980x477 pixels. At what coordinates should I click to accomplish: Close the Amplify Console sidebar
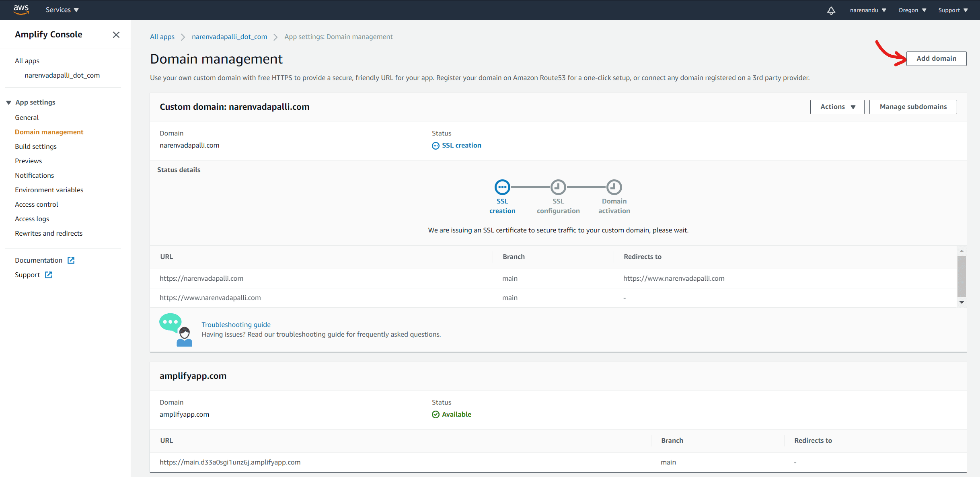(116, 35)
